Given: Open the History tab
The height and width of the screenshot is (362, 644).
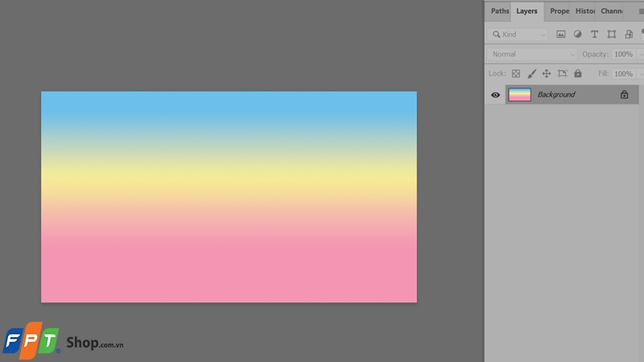Looking at the screenshot, I should click(x=585, y=11).
